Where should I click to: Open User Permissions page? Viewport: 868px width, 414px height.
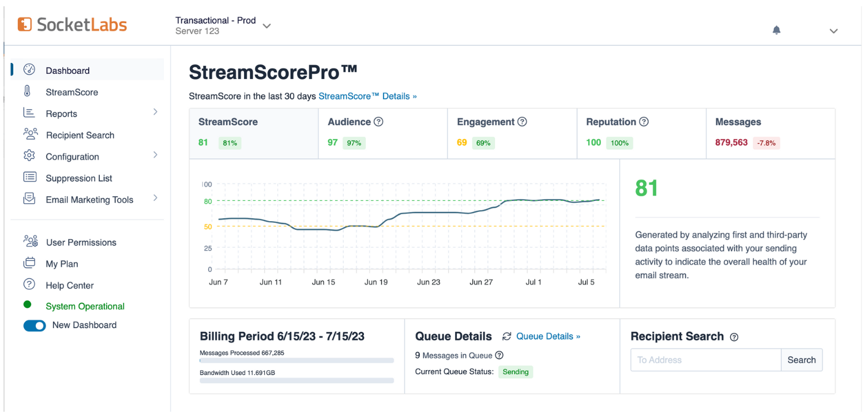click(x=81, y=243)
